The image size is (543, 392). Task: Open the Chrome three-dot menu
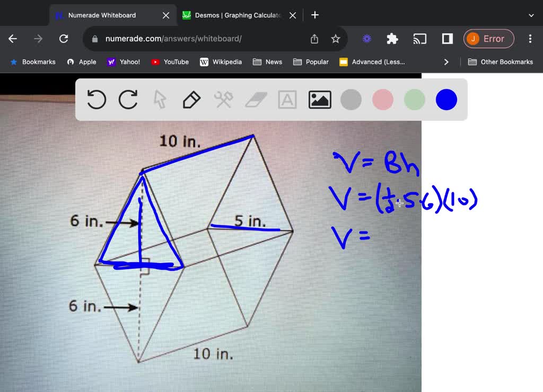(x=530, y=39)
